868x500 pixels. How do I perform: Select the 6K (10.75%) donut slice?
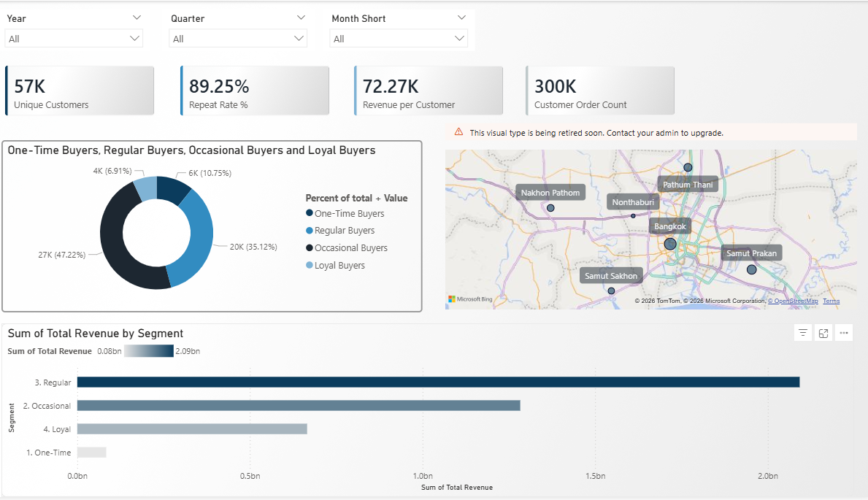(x=173, y=188)
